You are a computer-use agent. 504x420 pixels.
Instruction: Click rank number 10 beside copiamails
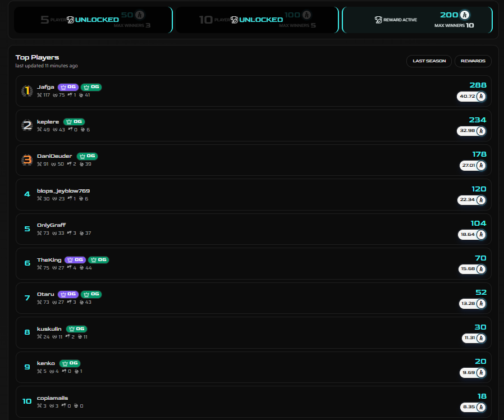point(27,401)
